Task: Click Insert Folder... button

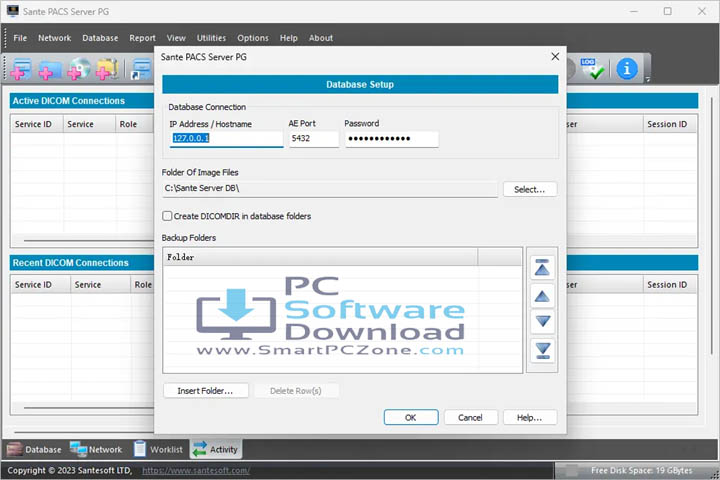Action: 205,391
